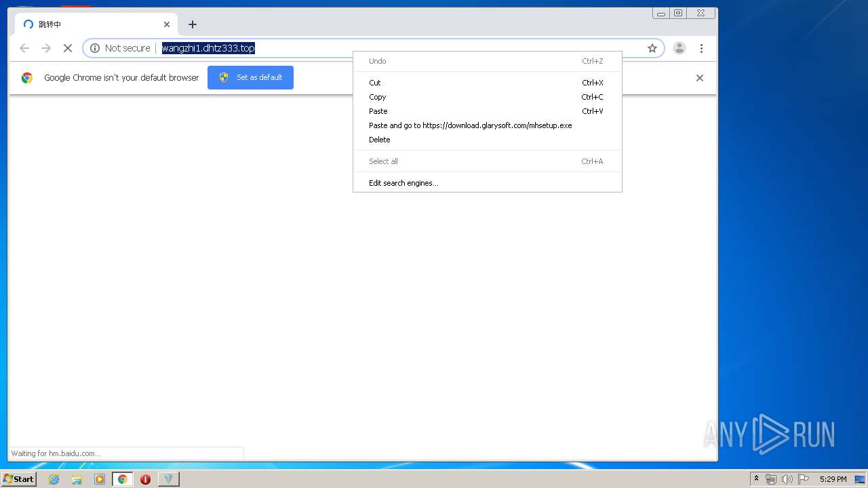Launch Internet Explorer from taskbar
Image resolution: width=868 pixels, height=488 pixels.
54,479
